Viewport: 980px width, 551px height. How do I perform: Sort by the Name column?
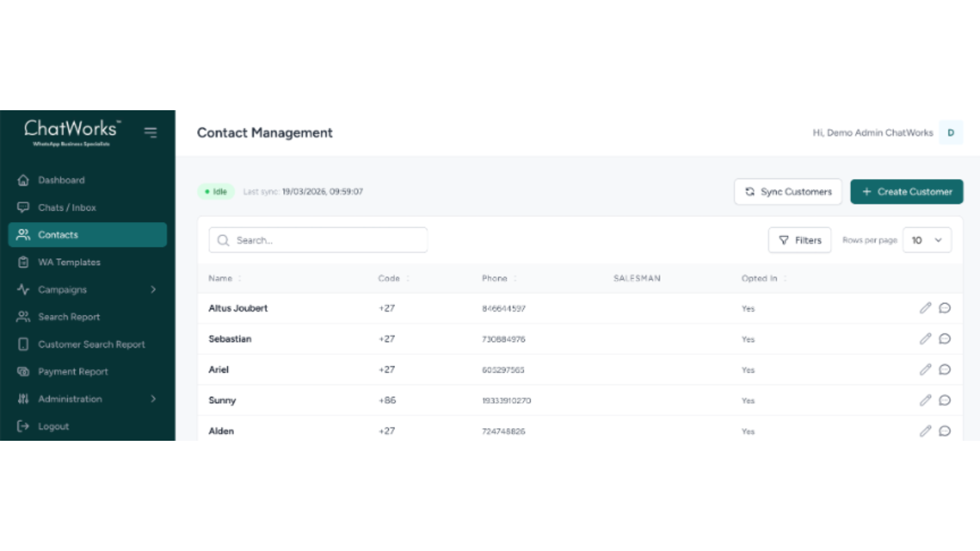[x=225, y=279]
